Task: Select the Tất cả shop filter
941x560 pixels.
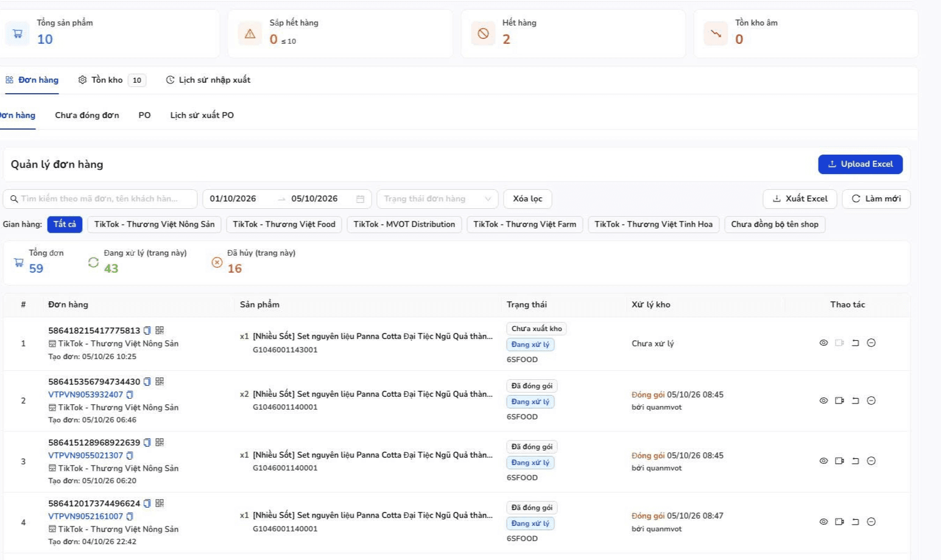Action: (65, 224)
